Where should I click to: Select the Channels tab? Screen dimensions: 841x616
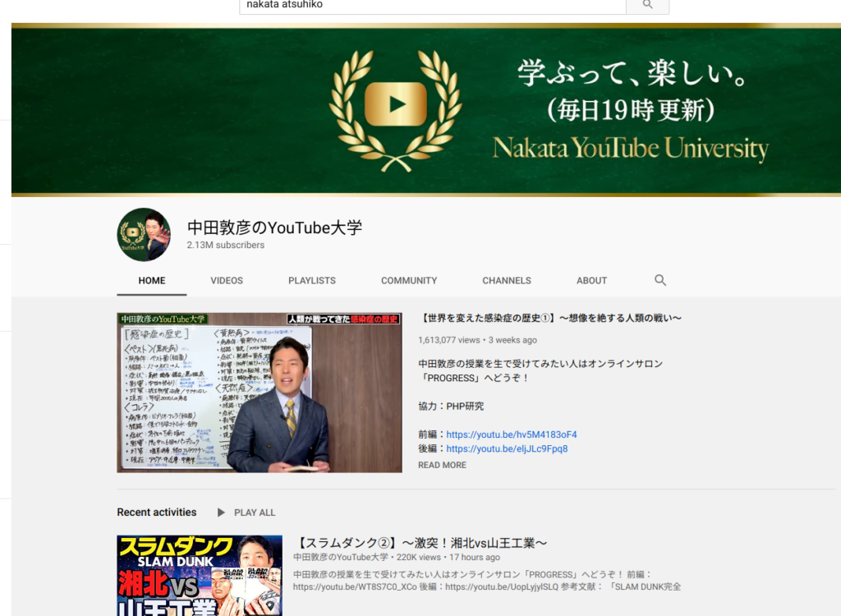pos(507,281)
